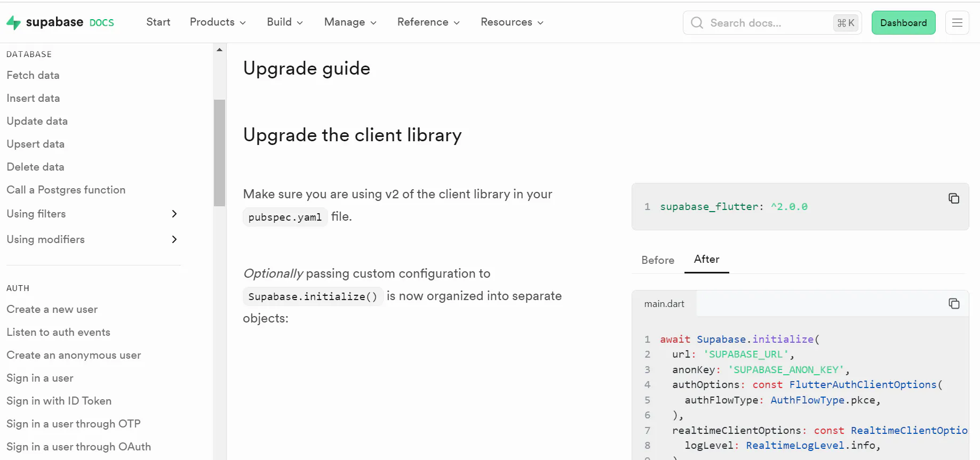Viewport: 980px width, 460px height.
Task: Open Fetch data in sidebar
Action: pos(33,75)
